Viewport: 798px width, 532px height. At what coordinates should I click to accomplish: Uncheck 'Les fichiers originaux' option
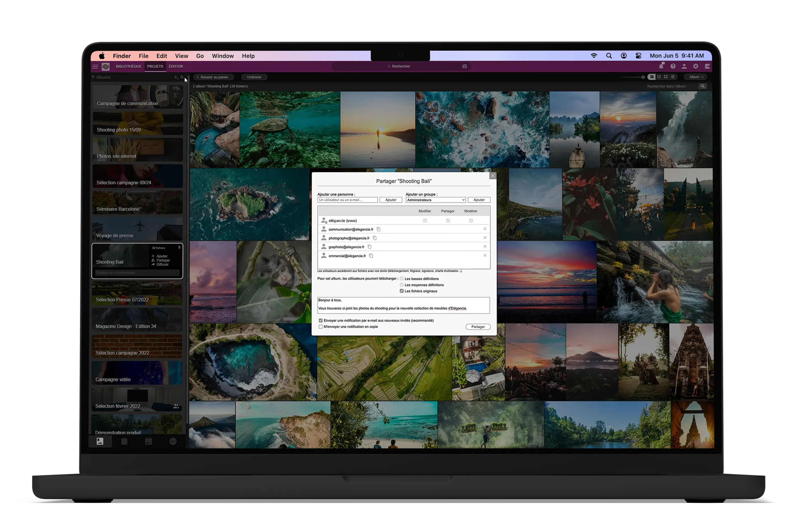click(402, 291)
